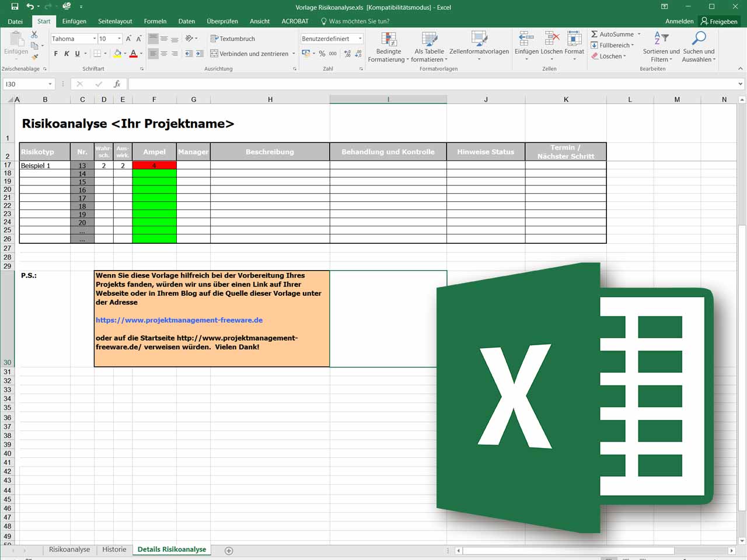Viewport: 747px width, 560px height.
Task: Click the insert function fx icon
Action: pyautogui.click(x=117, y=84)
